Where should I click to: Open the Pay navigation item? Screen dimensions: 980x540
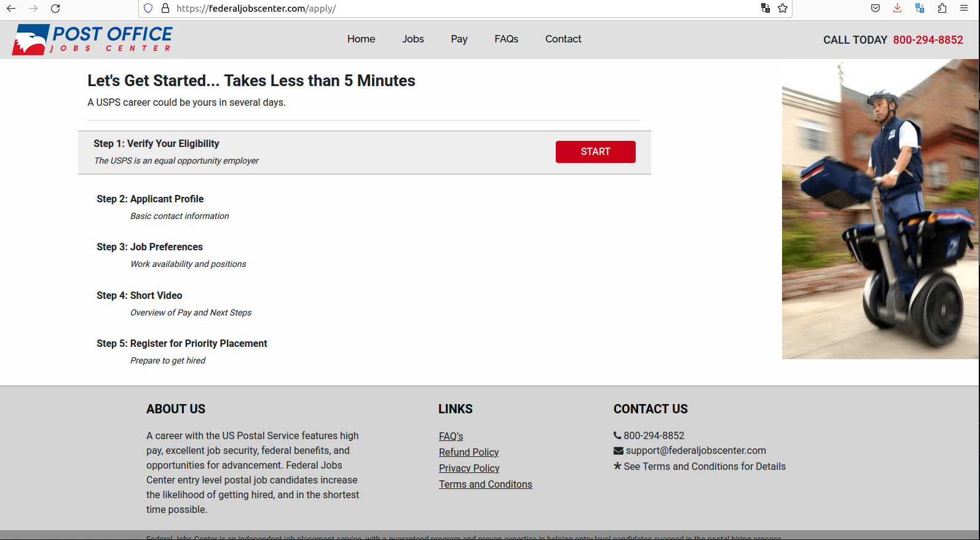pyautogui.click(x=459, y=39)
